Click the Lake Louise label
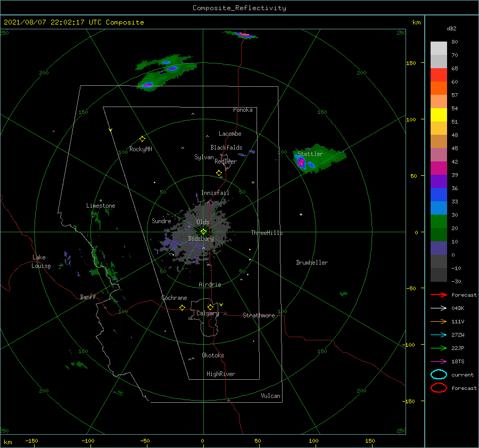Screen dimensions: 479x448 click(x=41, y=262)
